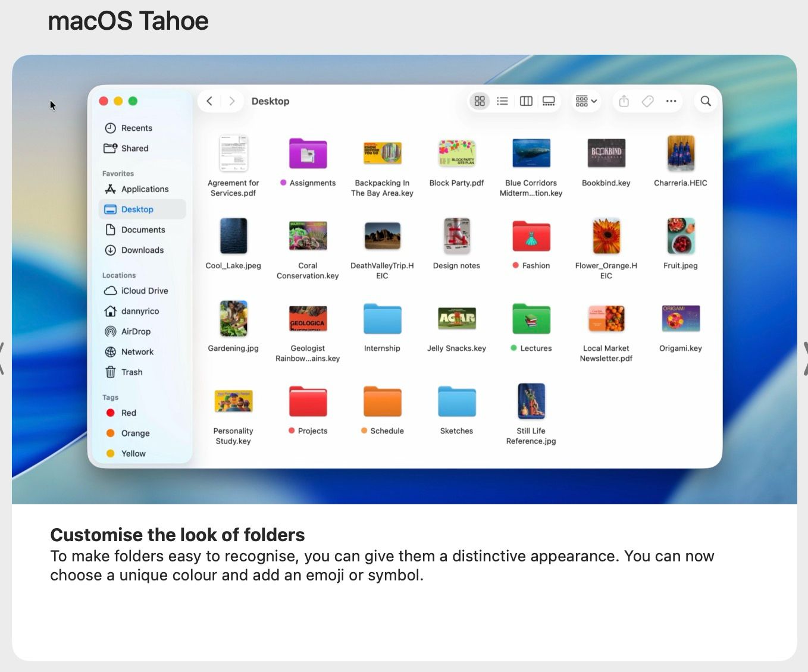Image resolution: width=808 pixels, height=672 pixels.
Task: Select Documents in the sidebar
Action: tap(143, 230)
